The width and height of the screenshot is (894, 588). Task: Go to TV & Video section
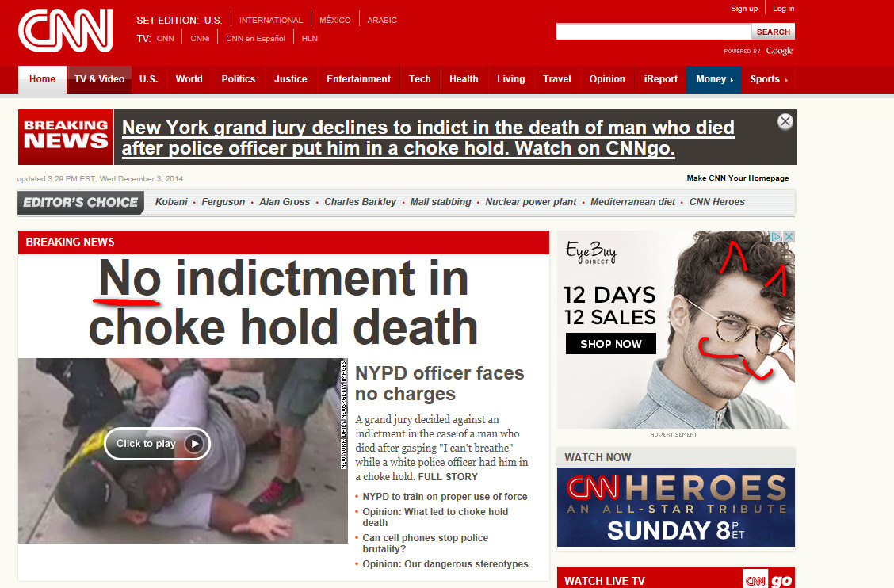pos(99,79)
